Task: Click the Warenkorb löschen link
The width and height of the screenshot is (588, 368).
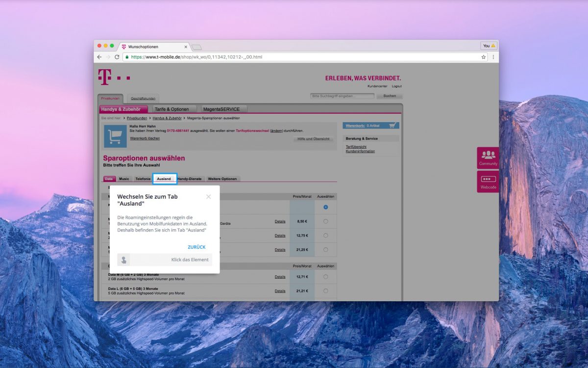Action: click(x=145, y=138)
